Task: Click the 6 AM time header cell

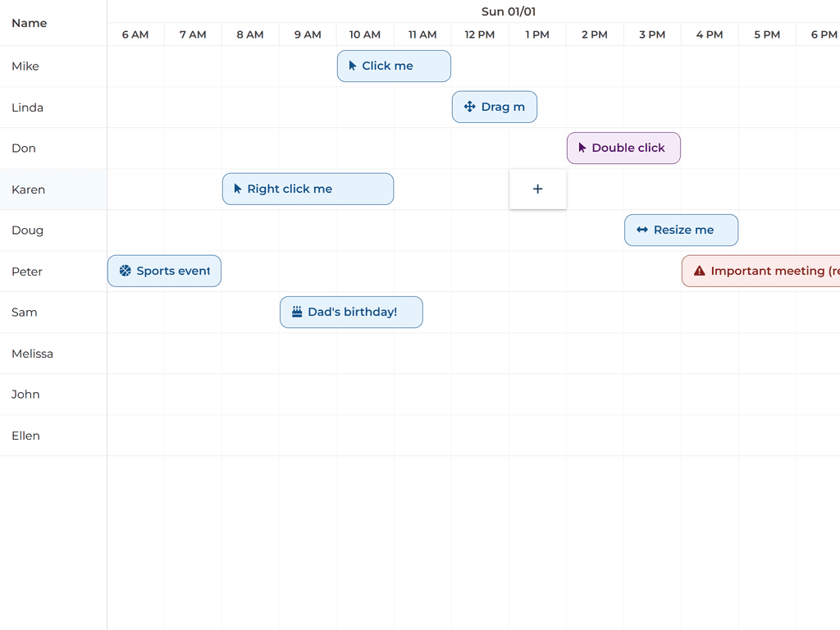Action: [135, 34]
